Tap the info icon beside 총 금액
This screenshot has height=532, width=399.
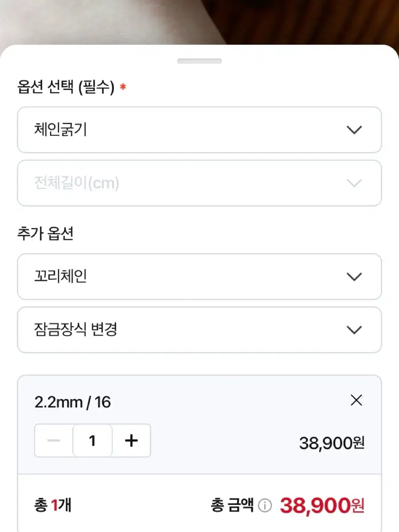click(x=265, y=505)
